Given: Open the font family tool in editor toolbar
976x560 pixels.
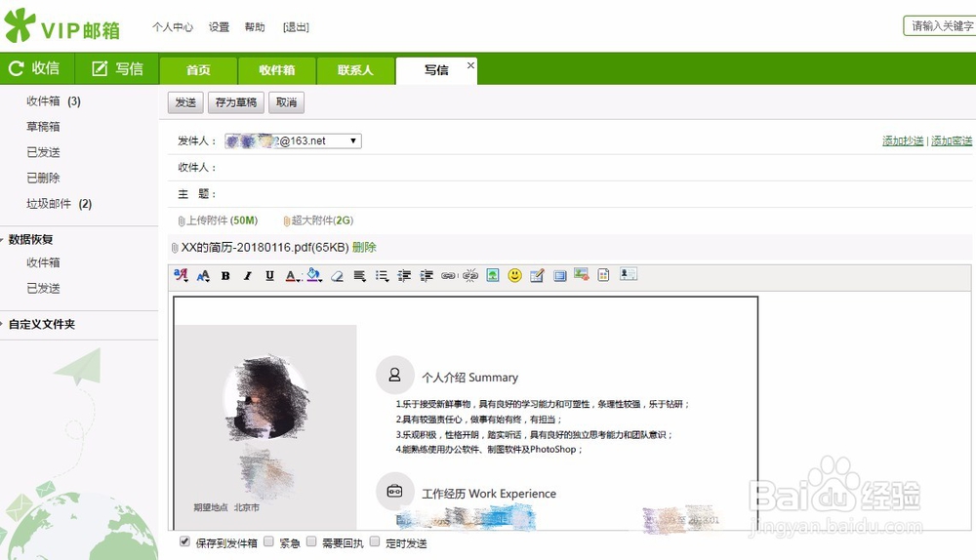Looking at the screenshot, I should [182, 275].
